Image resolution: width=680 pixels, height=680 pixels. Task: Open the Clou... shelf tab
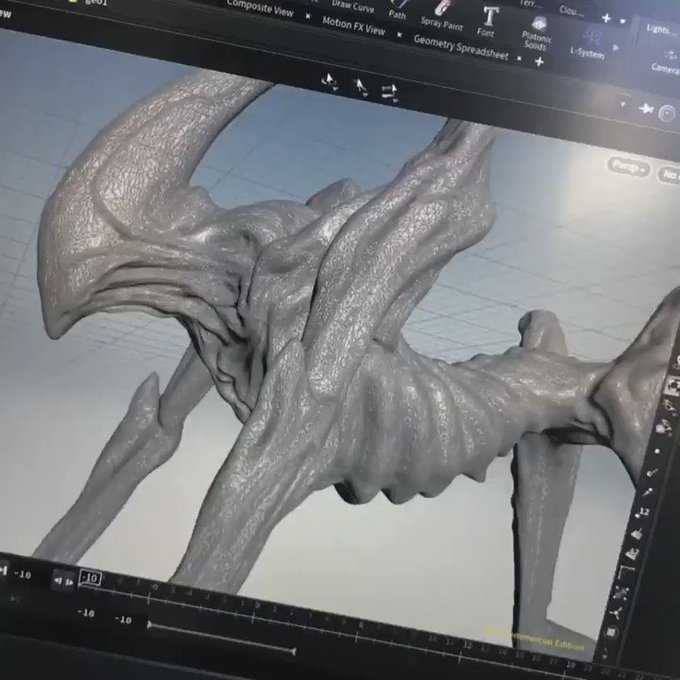point(572,10)
